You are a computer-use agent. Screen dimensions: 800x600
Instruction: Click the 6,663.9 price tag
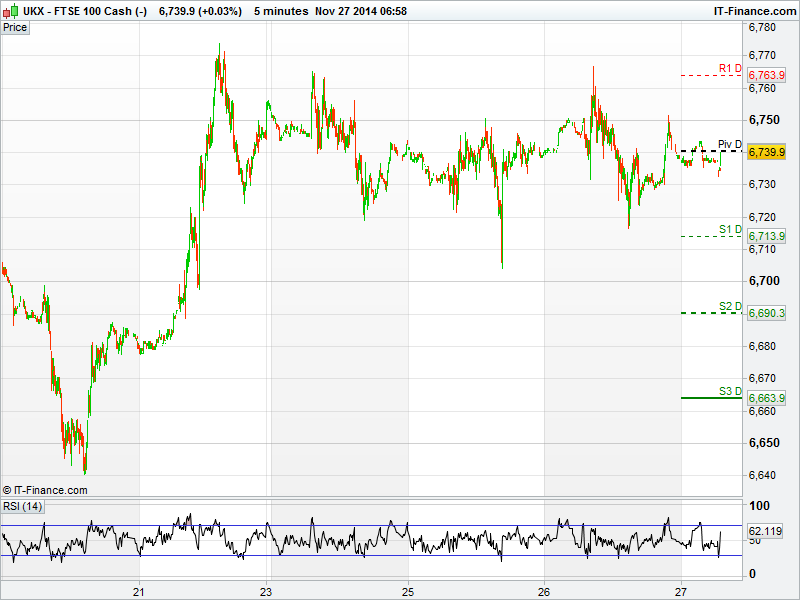[766, 398]
